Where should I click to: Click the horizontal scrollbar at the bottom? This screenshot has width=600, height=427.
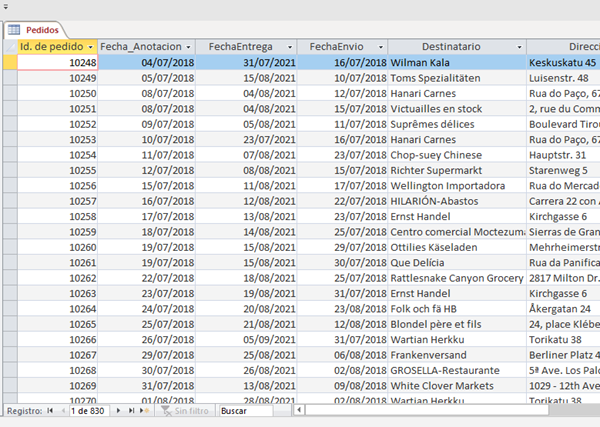[450, 411]
